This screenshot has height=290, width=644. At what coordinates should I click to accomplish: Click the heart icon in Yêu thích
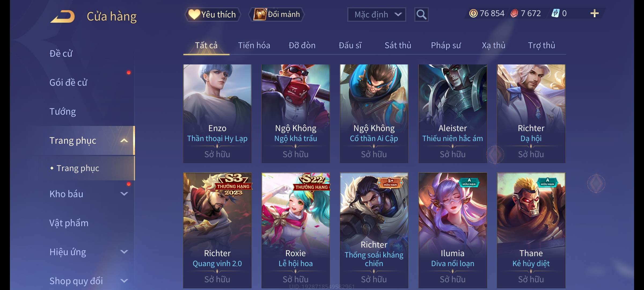point(194,14)
